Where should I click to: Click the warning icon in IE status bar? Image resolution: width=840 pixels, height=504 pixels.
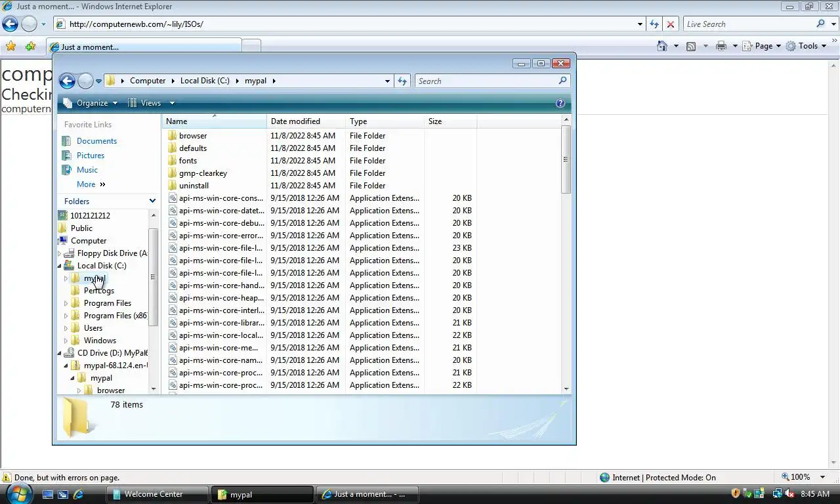point(7,478)
